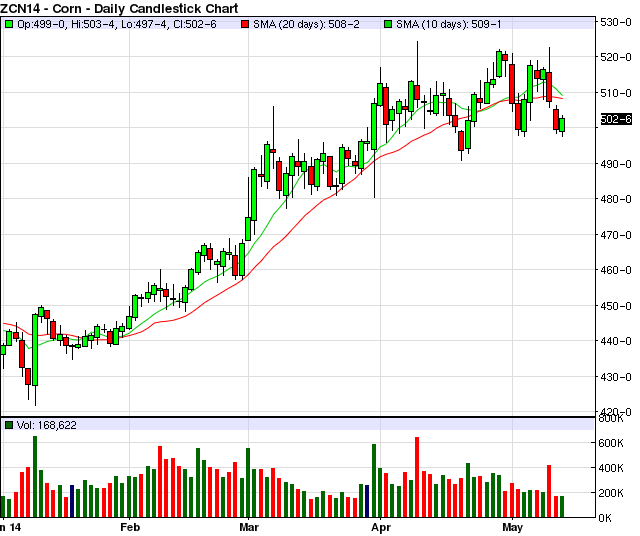Click the 490-0 price axis label

pyautogui.click(x=616, y=164)
